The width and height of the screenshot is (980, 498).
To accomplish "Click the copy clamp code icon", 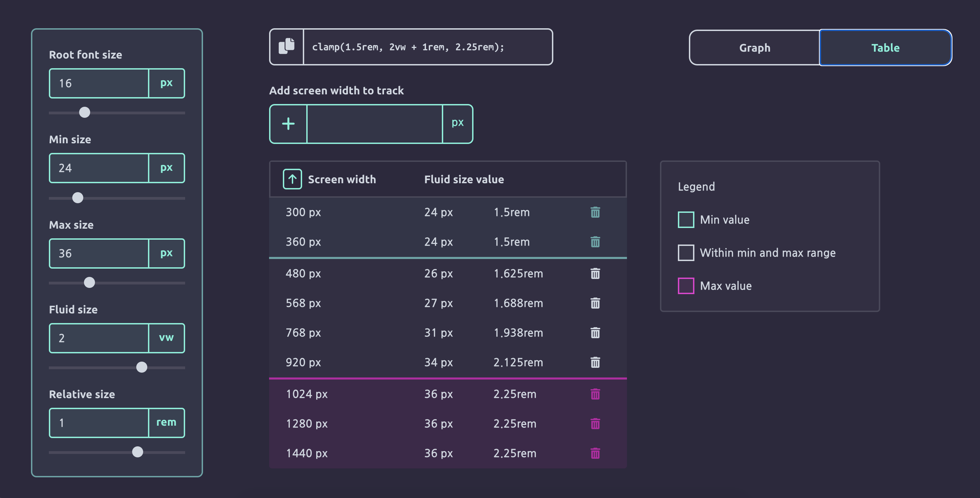I will (x=287, y=46).
